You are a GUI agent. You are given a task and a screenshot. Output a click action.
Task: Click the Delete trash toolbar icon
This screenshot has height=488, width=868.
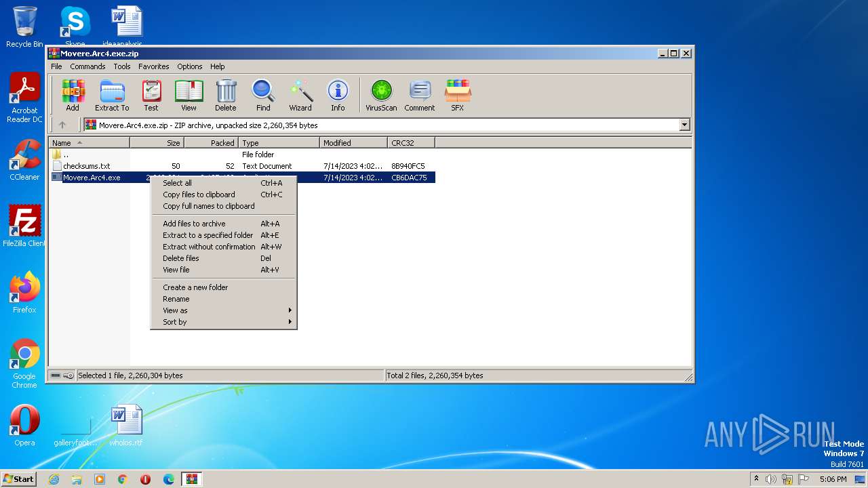pyautogui.click(x=226, y=95)
